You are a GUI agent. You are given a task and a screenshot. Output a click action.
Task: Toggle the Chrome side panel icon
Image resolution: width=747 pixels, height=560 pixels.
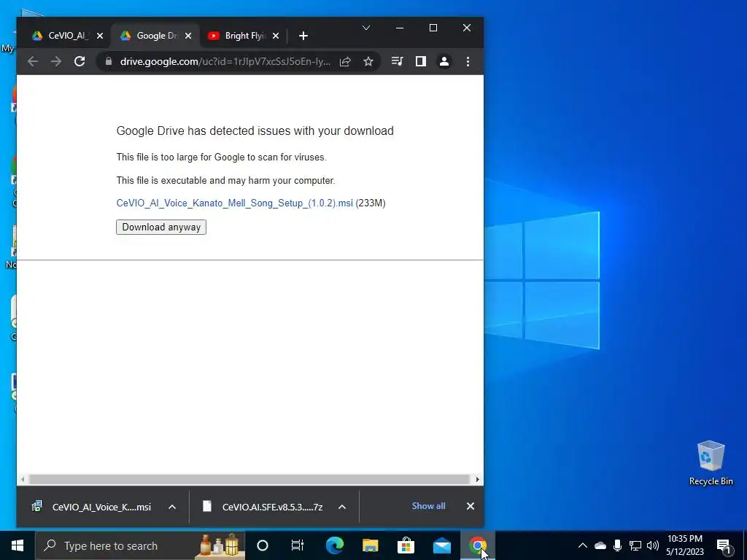421,61
